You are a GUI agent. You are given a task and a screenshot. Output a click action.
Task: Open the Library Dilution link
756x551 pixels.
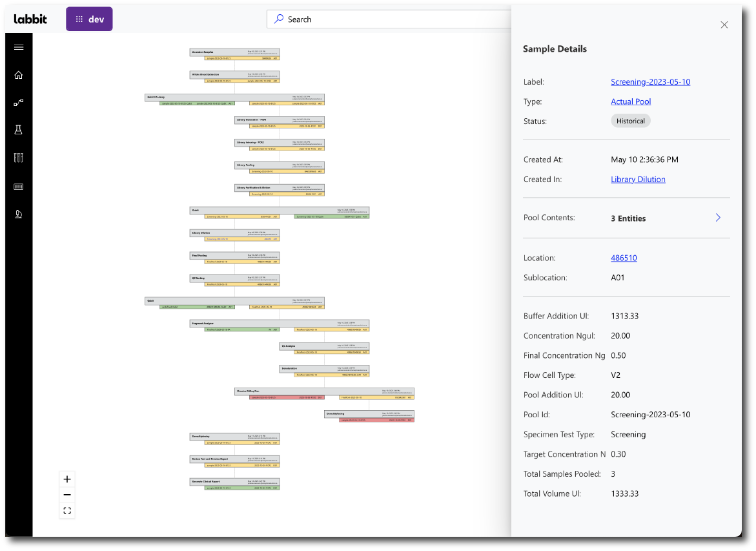(638, 180)
